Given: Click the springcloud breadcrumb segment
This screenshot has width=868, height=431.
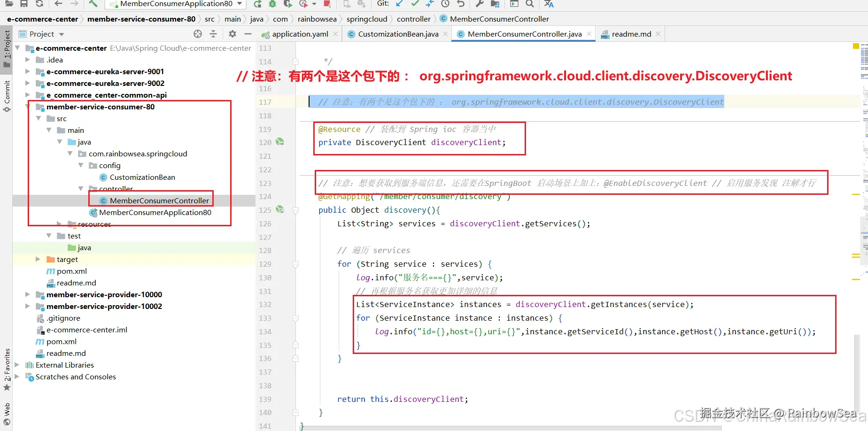Looking at the screenshot, I should (x=367, y=19).
